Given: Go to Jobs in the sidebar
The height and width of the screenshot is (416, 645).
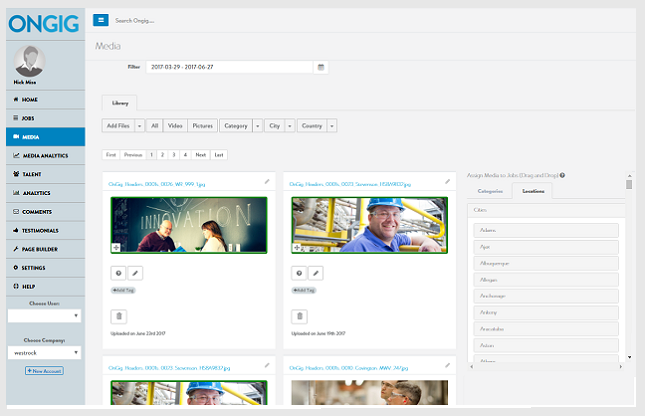Looking at the screenshot, I should (x=45, y=118).
